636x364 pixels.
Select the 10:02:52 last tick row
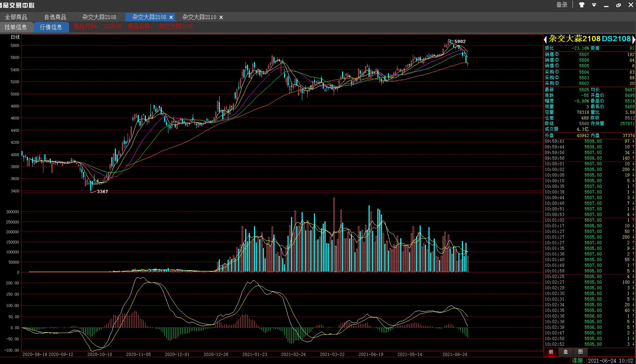pos(589,344)
